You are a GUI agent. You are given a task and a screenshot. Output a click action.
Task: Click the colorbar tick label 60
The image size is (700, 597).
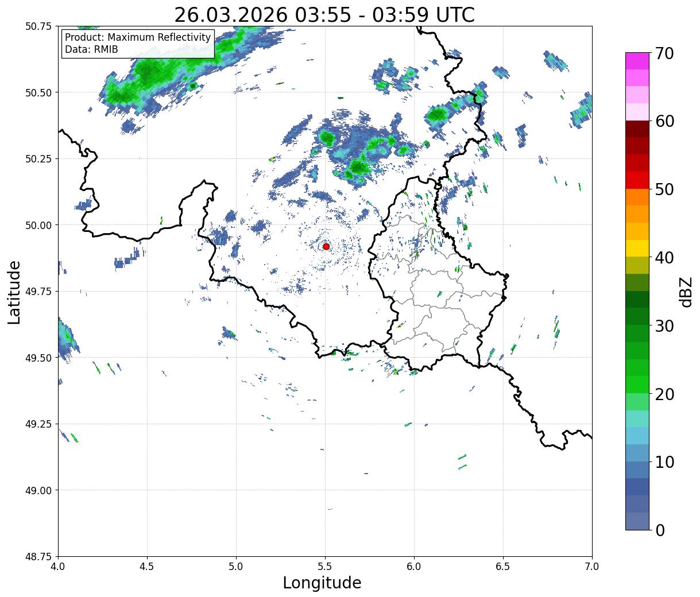click(664, 121)
